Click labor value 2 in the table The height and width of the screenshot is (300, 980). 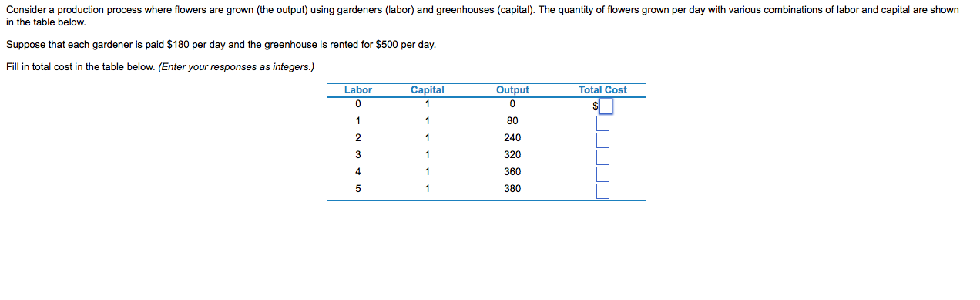pos(358,138)
